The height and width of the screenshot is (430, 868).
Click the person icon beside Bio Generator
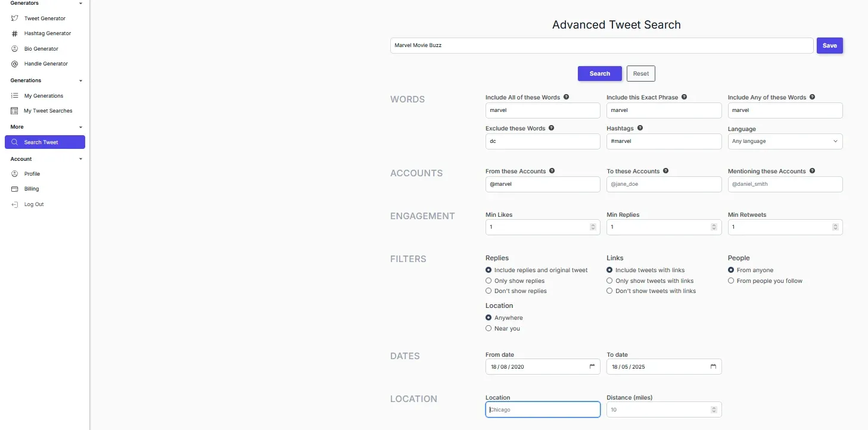15,49
